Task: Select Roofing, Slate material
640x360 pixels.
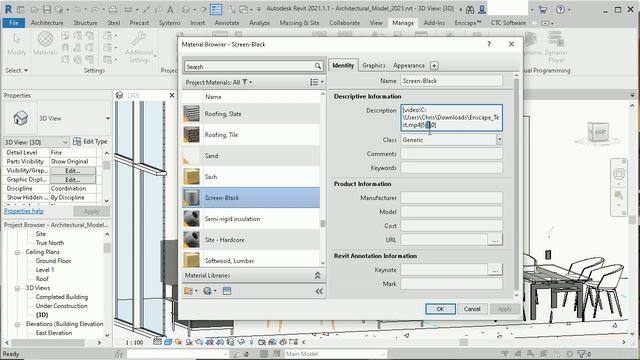Action: click(x=251, y=114)
